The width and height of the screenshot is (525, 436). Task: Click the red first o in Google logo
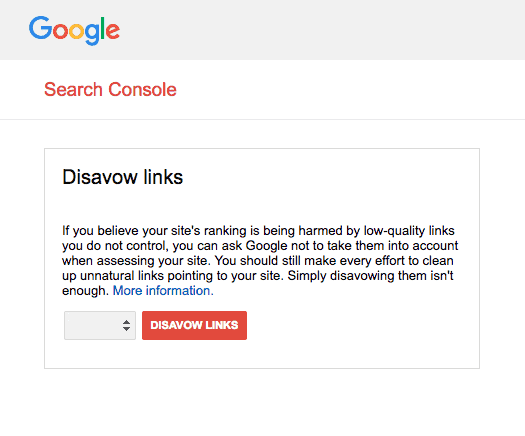pyautogui.click(x=60, y=31)
